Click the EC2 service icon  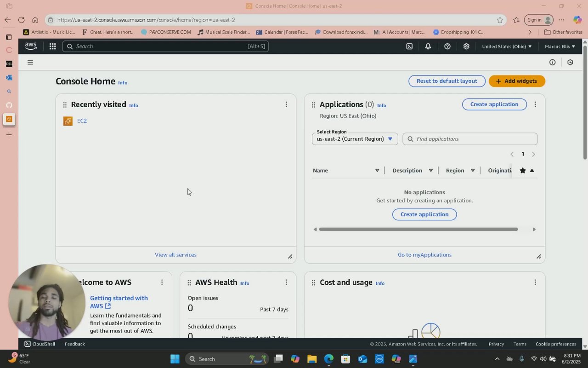pyautogui.click(x=68, y=121)
